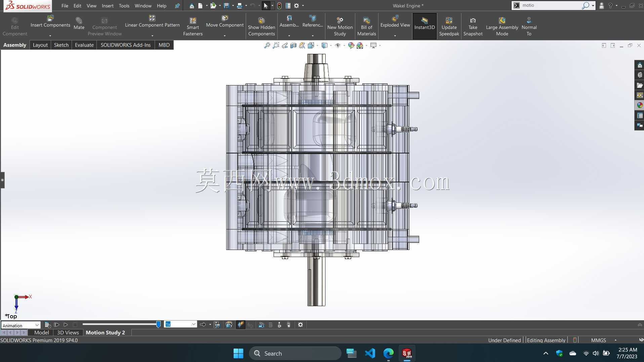Pin the menu bar with pushpin
Viewport: 644px width, 362px height.
pos(177,6)
